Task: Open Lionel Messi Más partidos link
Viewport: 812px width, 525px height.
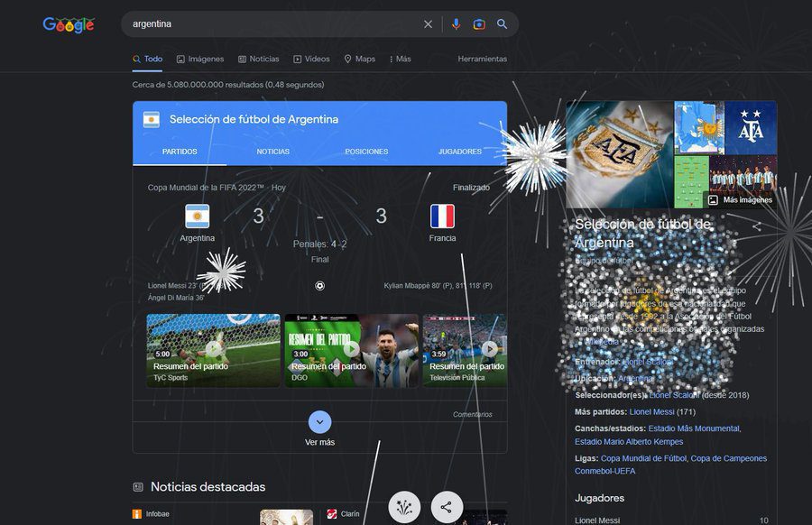Action: [651, 412]
